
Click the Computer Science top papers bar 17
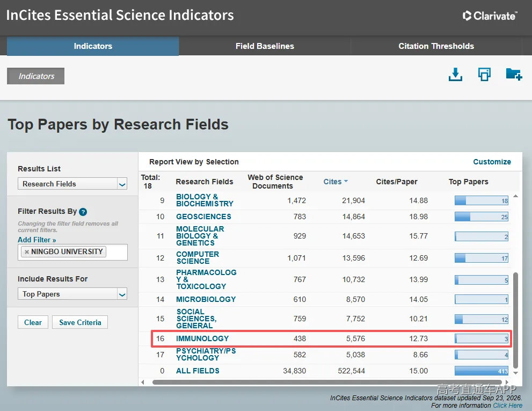point(482,258)
